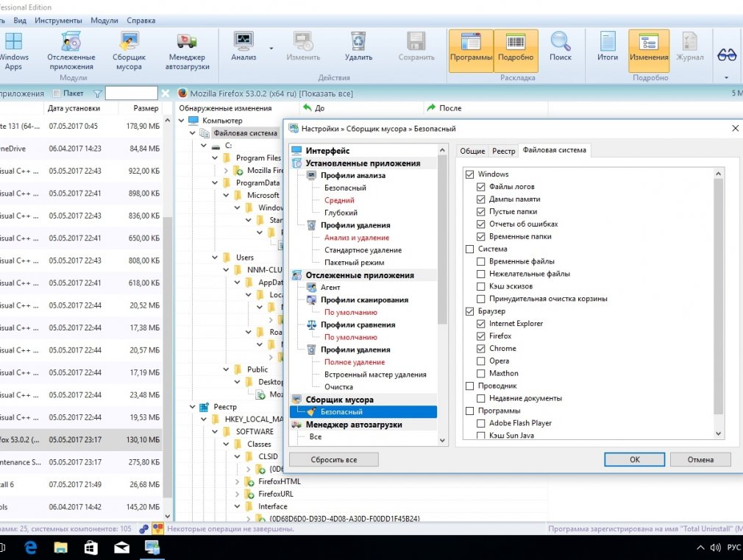This screenshot has width=743, height=560.
Task: Select the Интерфейс settings section
Action: tap(327, 151)
